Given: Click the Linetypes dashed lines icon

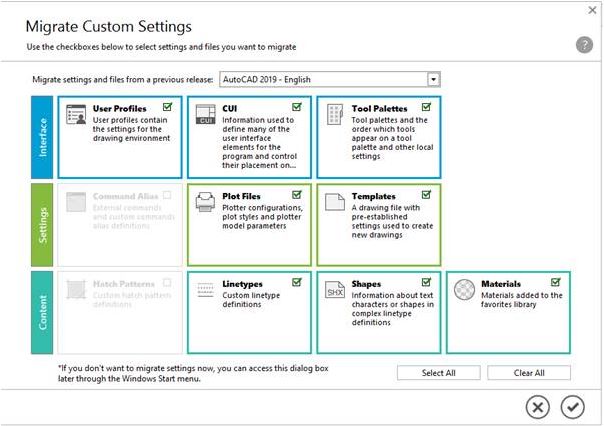Looking at the screenshot, I should click(205, 290).
